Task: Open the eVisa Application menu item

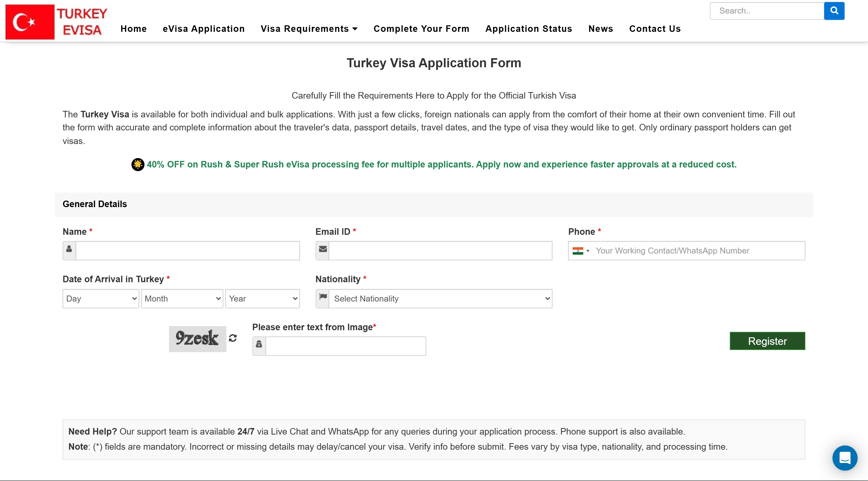Action: 203,29
